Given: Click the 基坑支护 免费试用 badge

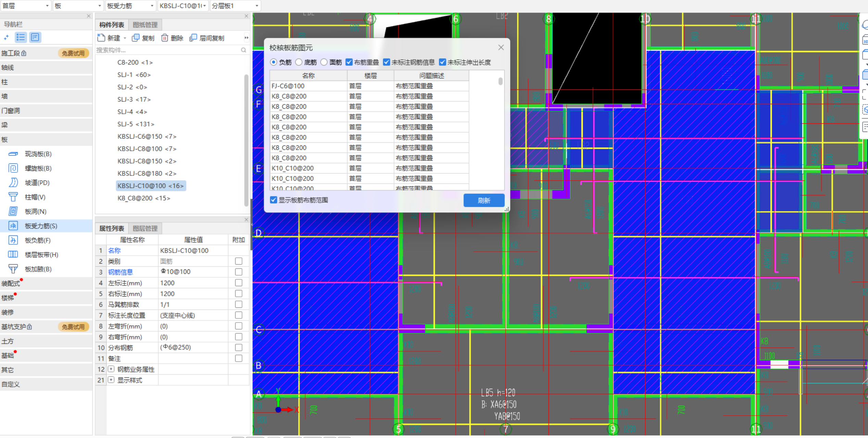Looking at the screenshot, I should click(73, 327).
